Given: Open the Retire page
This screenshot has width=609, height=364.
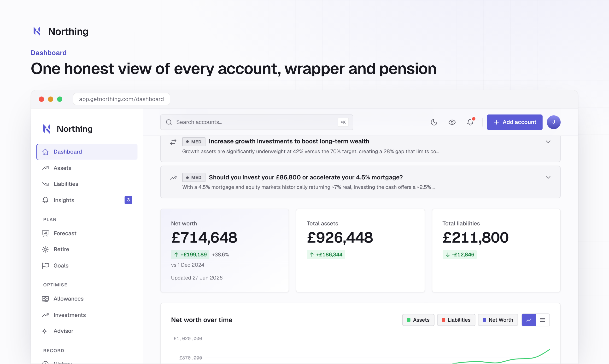Looking at the screenshot, I should point(87,250).
